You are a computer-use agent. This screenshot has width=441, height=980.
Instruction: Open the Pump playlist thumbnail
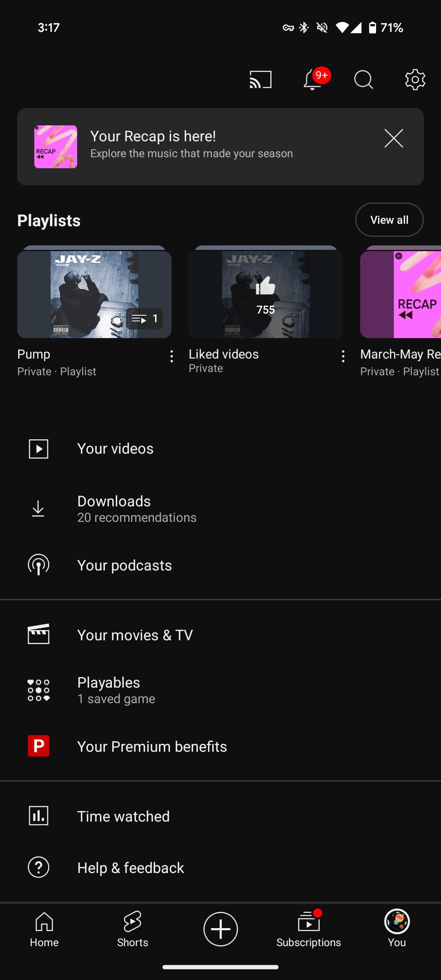click(94, 294)
